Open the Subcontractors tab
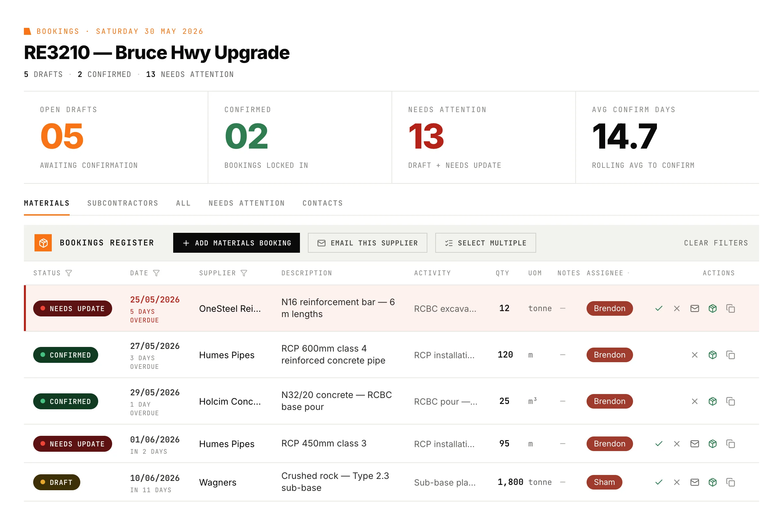 coord(123,203)
